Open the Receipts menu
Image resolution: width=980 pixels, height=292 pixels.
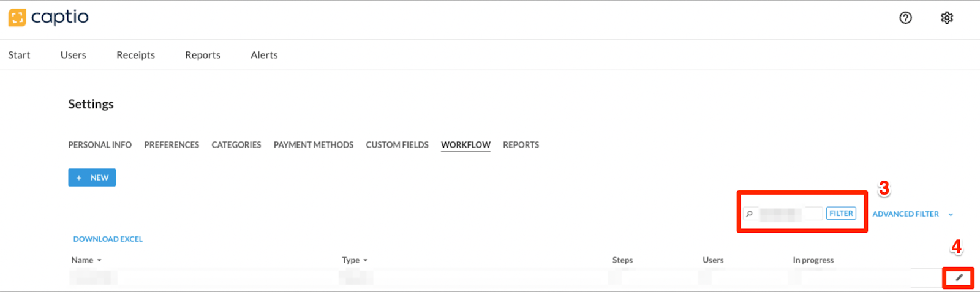(x=135, y=55)
